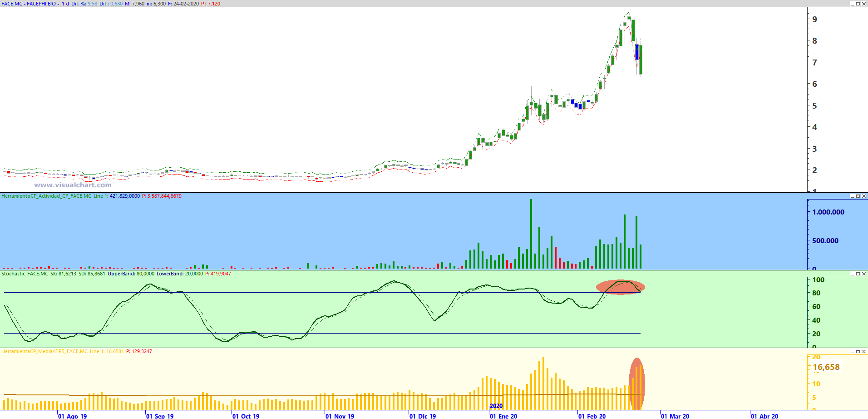Maximize the Stochastic_FACE.MC panel
The image size is (868, 419).
[858, 274]
